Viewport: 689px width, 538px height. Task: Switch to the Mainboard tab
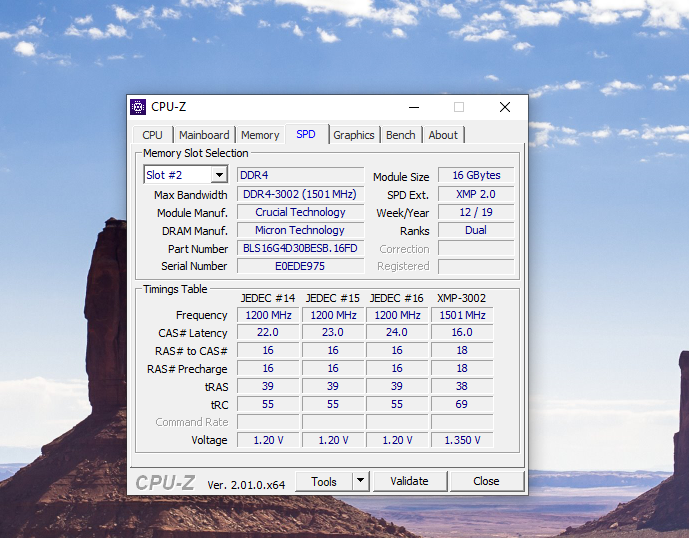coord(204,135)
